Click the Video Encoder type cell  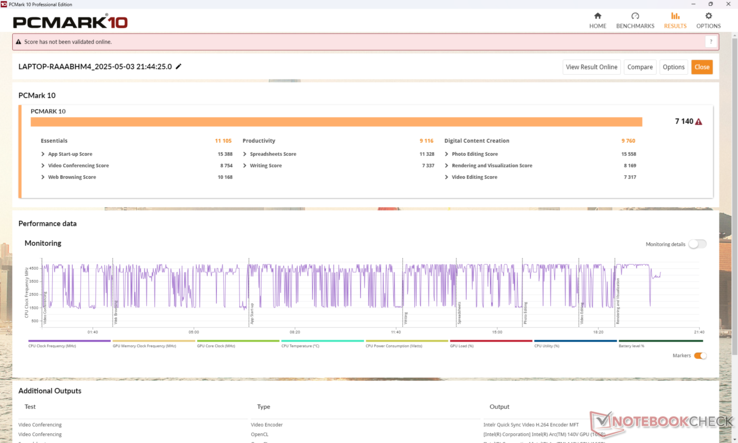point(266,425)
